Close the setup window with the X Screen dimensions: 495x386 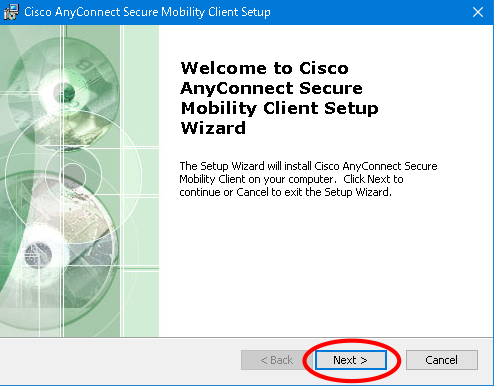tap(478, 12)
